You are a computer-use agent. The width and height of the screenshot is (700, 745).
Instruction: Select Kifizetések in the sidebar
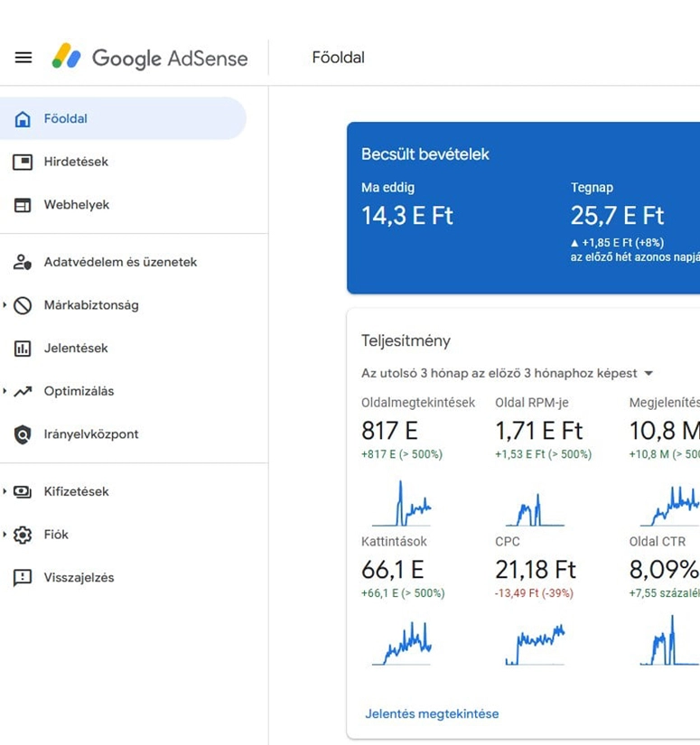click(76, 492)
